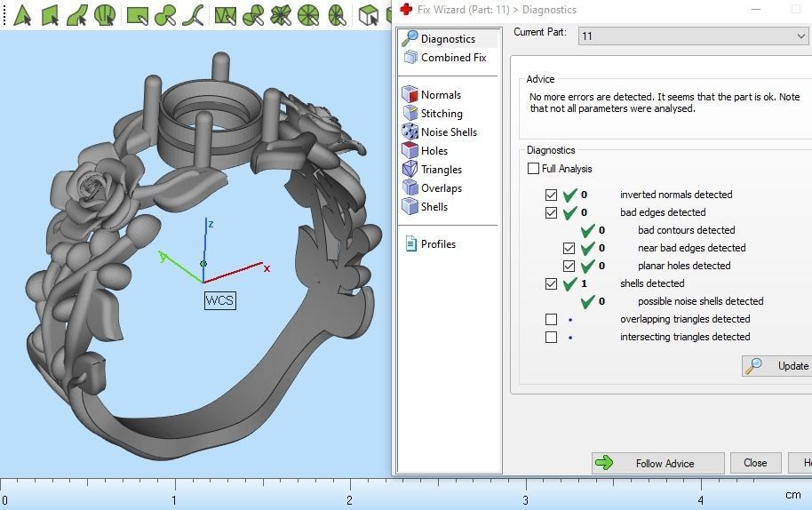Click the Shells page icon
This screenshot has width=812, height=510.
(x=410, y=207)
